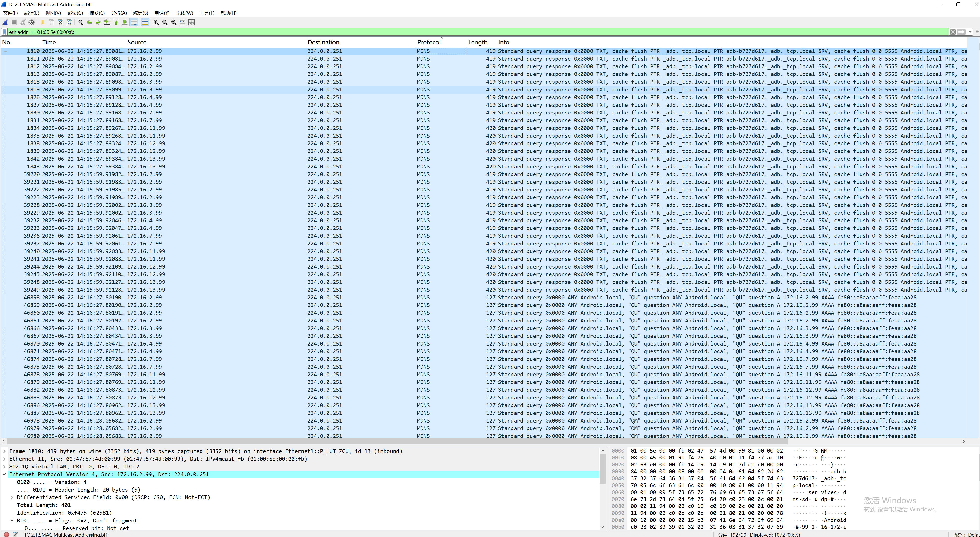Toggle auto-scroll during live capture
Image resolution: width=980 pixels, height=537 pixels.
click(134, 22)
